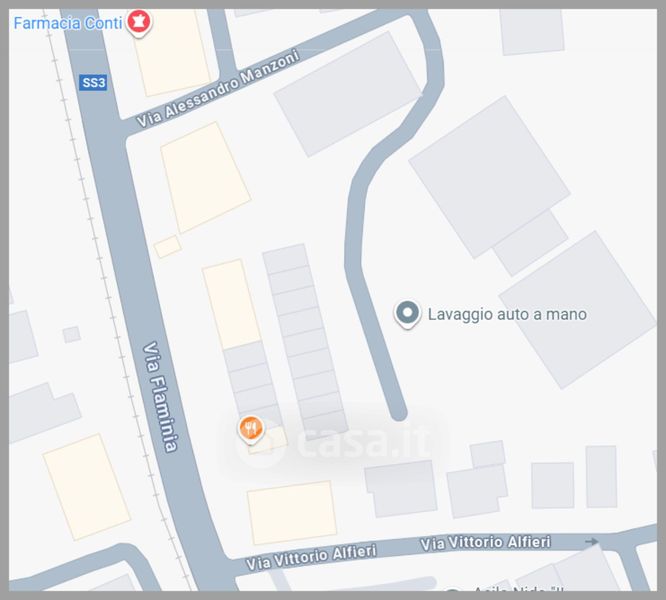
Task: Click the Via Flaminia street label
Action: coord(160,396)
